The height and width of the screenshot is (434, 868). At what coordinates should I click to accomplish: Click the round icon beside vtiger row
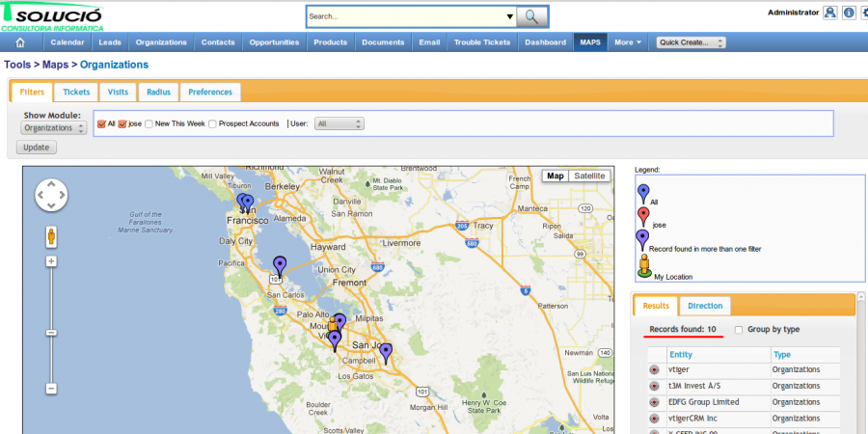(654, 369)
